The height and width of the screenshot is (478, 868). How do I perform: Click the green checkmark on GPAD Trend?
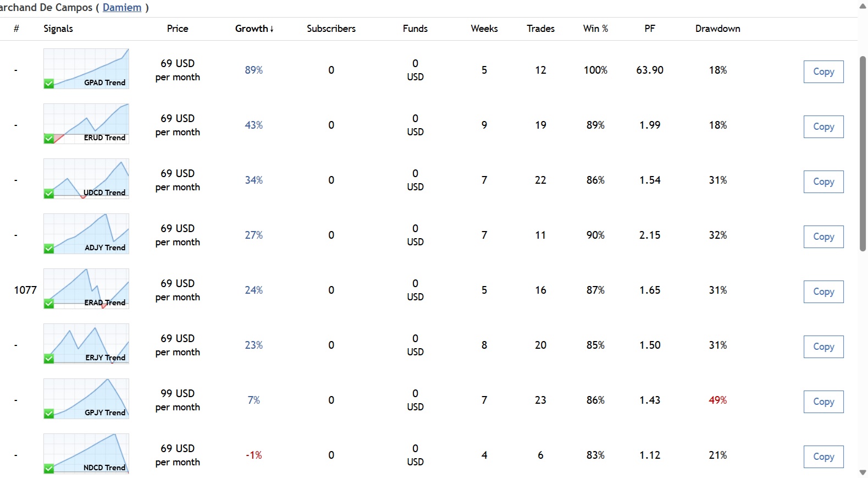pyautogui.click(x=49, y=84)
